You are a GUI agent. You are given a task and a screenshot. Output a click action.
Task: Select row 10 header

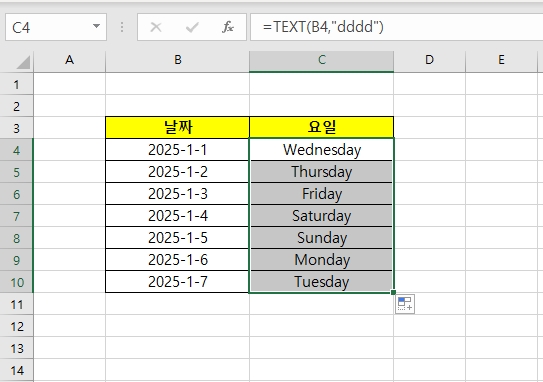tap(17, 282)
